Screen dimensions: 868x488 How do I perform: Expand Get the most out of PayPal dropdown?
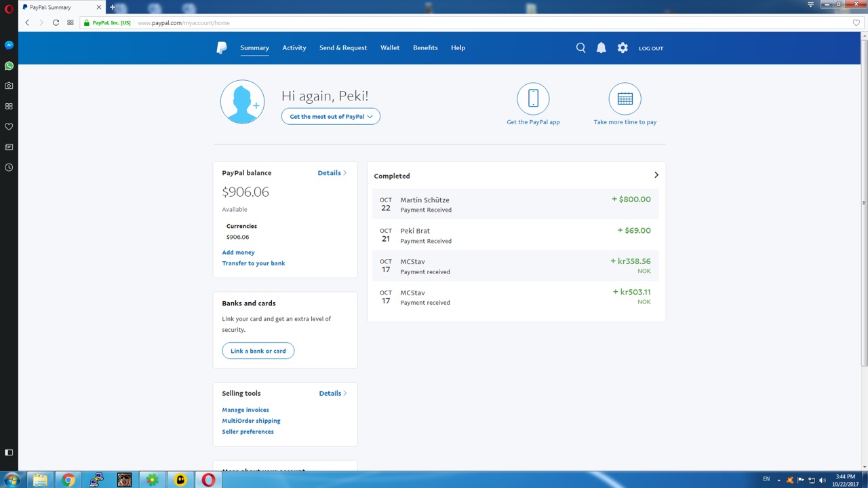[x=331, y=117]
